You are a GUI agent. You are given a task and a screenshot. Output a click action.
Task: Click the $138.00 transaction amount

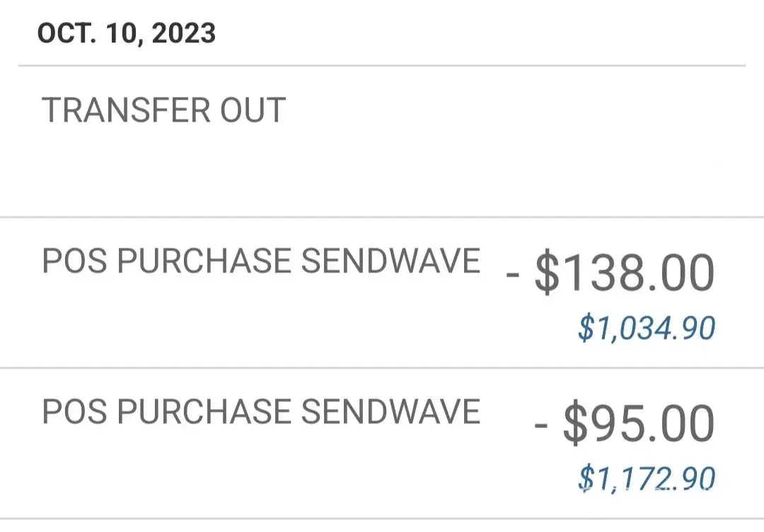pyautogui.click(x=624, y=273)
